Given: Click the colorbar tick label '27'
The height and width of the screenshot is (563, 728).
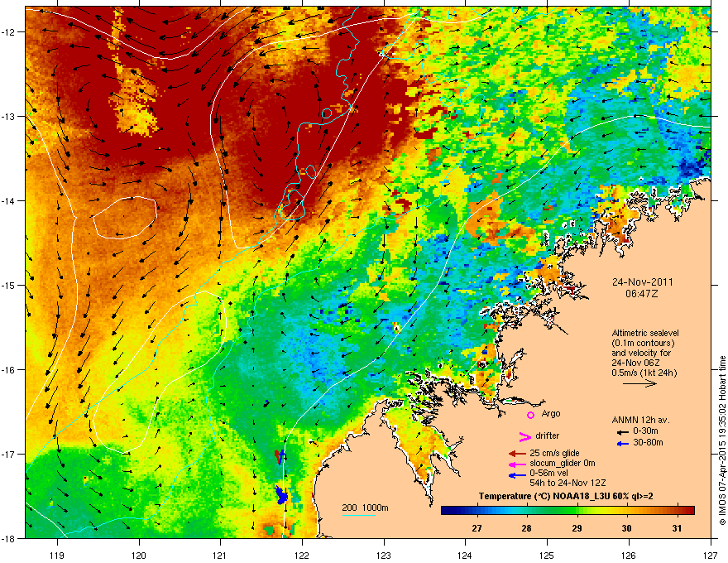Looking at the screenshot, I should tap(477, 528).
